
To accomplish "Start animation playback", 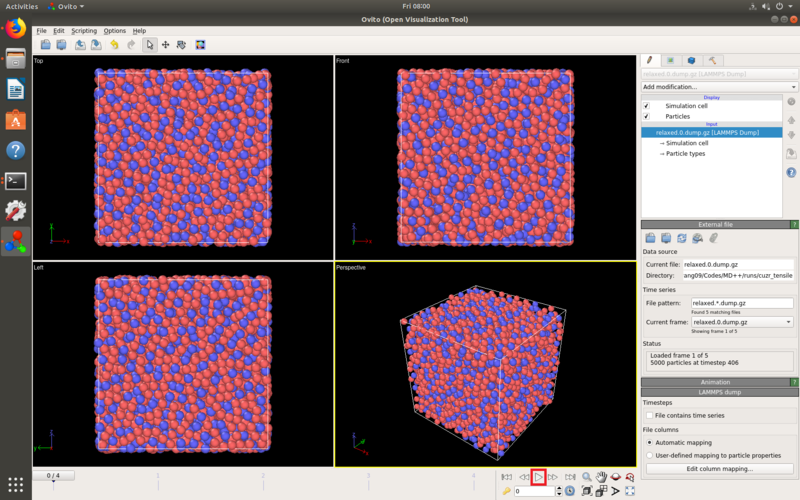I will (x=538, y=477).
